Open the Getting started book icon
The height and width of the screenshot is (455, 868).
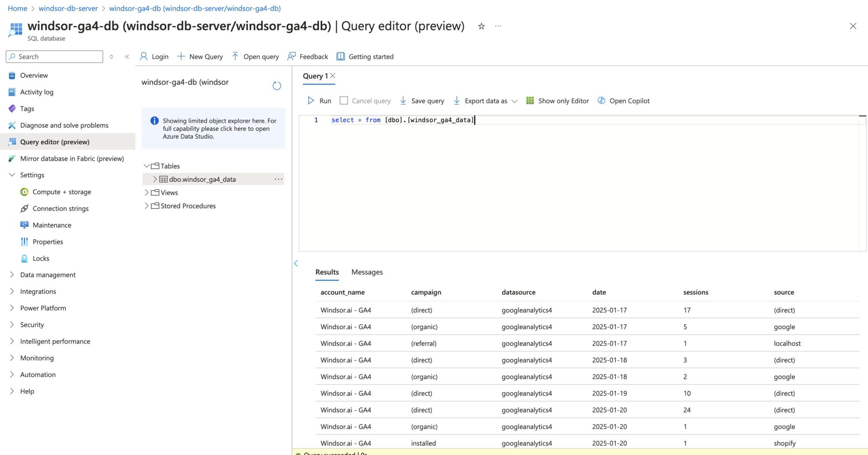coord(341,56)
